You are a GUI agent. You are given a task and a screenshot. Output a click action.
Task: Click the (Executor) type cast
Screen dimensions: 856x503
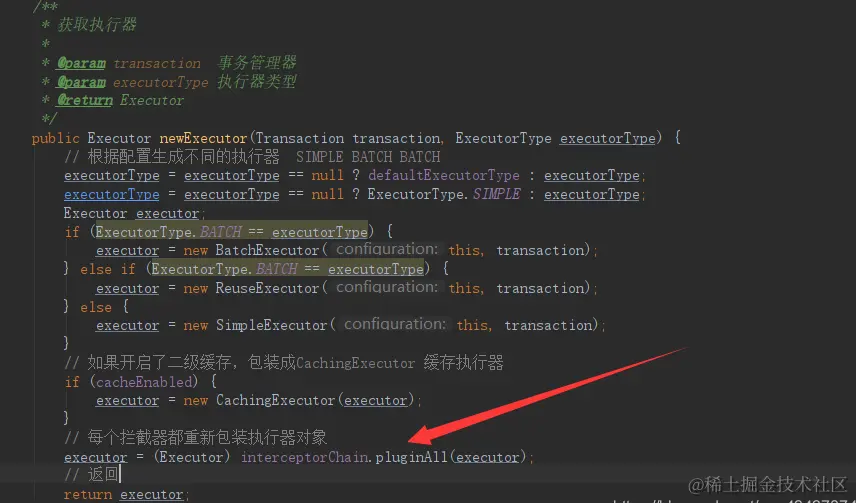192,457
